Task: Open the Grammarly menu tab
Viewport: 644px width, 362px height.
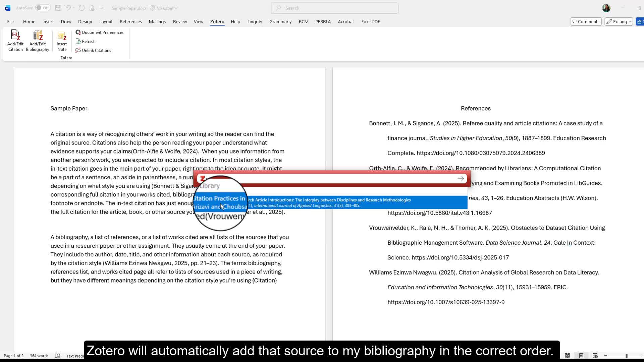Action: point(280,21)
